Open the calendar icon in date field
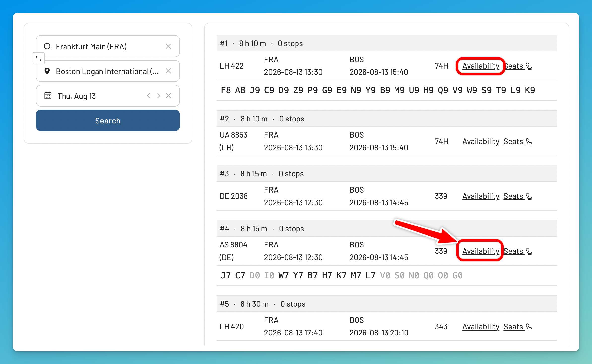 tap(48, 95)
